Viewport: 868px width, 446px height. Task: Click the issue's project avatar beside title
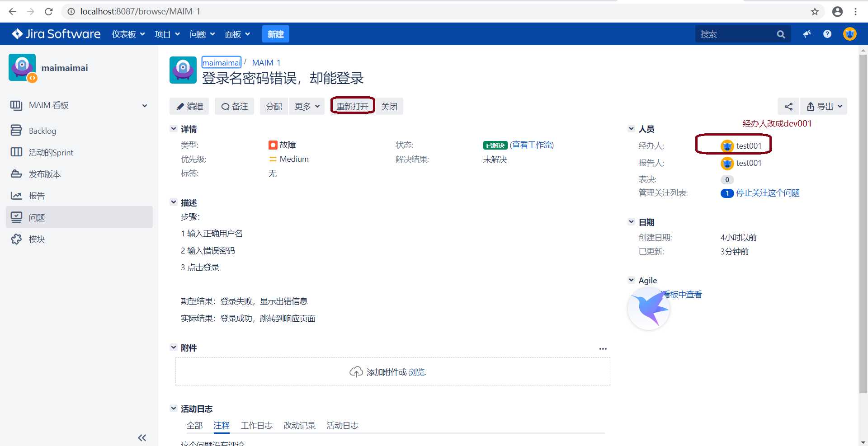coord(183,70)
